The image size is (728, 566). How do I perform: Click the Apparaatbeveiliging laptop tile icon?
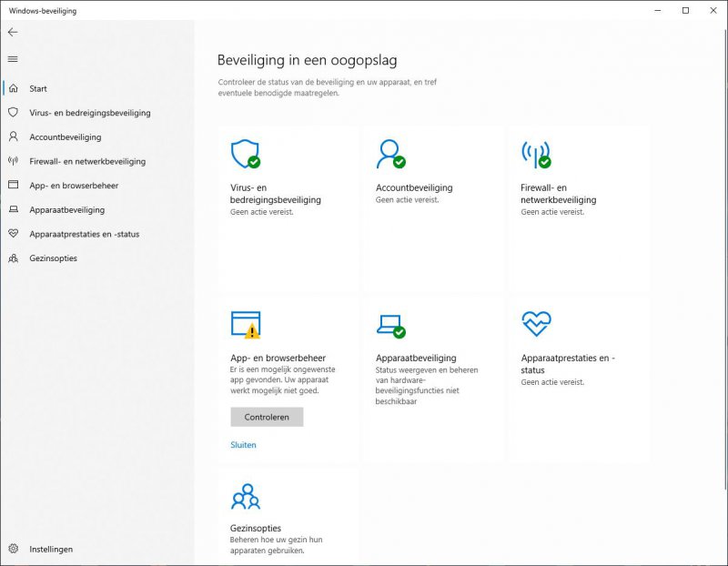click(x=390, y=324)
